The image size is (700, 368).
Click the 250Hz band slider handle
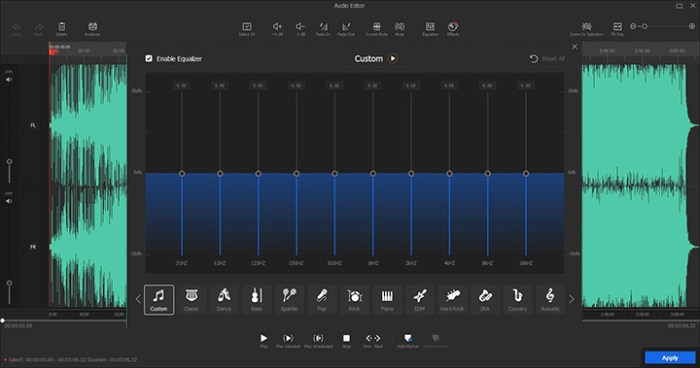pyautogui.click(x=296, y=173)
